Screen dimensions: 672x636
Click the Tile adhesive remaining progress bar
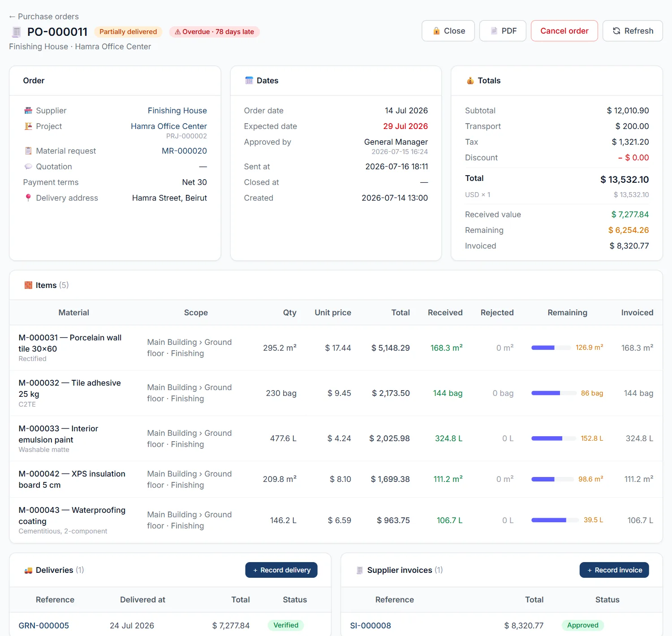pyautogui.click(x=554, y=393)
